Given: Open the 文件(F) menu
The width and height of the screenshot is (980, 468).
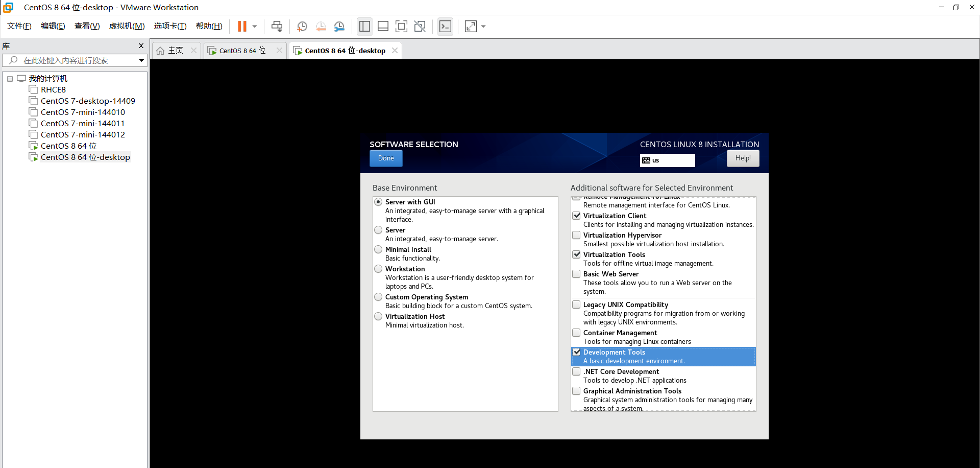Looking at the screenshot, I should pos(19,26).
